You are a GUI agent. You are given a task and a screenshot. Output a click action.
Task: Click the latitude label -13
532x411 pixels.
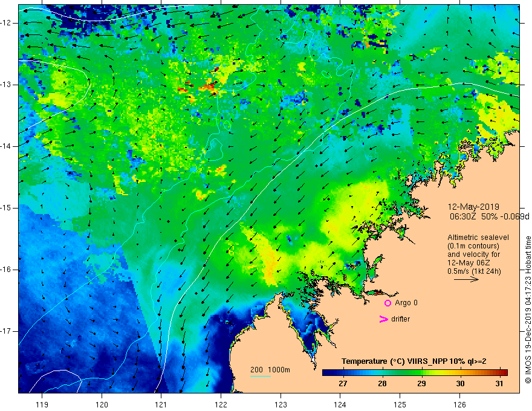(x=6, y=85)
